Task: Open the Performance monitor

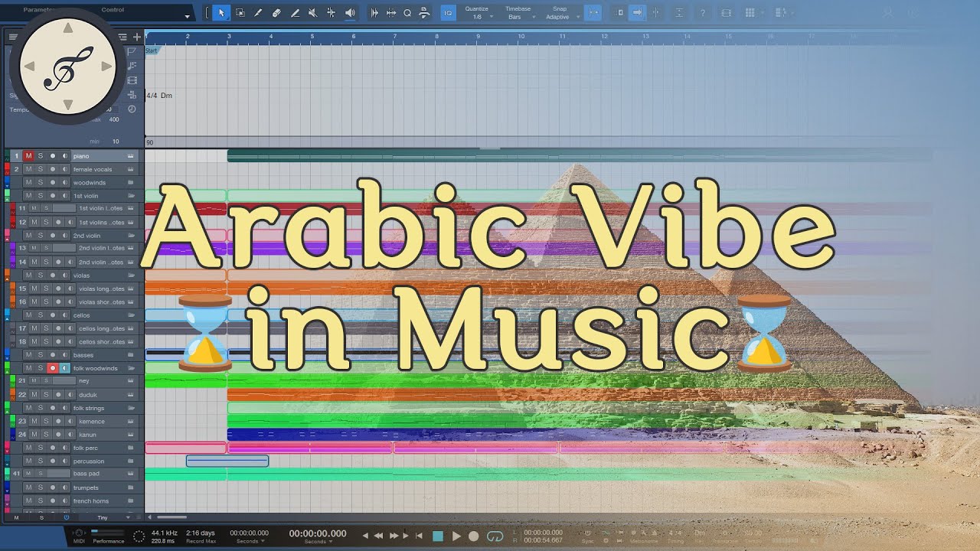Action: (x=108, y=536)
